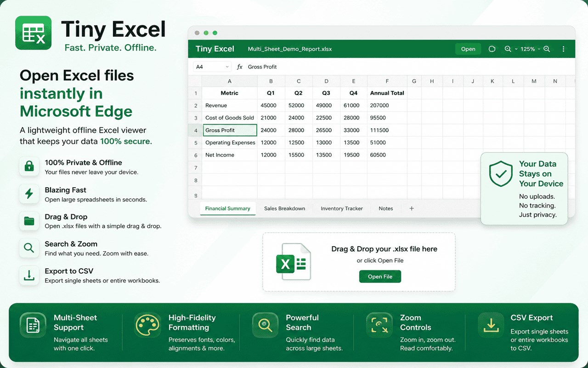The height and width of the screenshot is (368, 588).
Task: Click the file name Multi_Sheet_Demo_Report.xlsx
Action: pos(290,49)
